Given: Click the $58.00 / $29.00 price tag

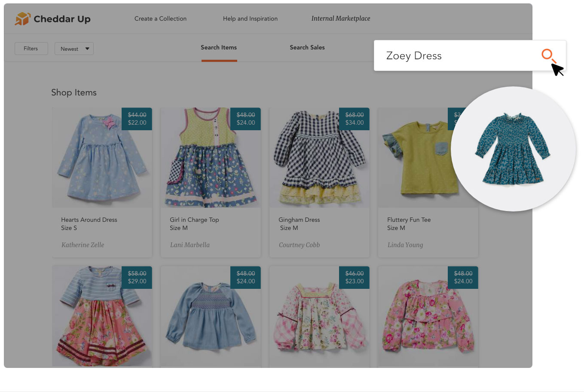Looking at the screenshot, I should [x=137, y=277].
